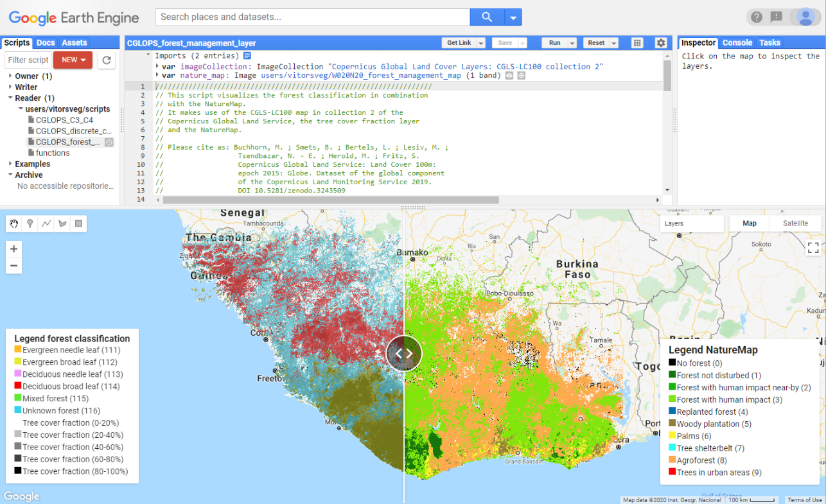Open the code editor settings gear
Screen dimensions: 826x504
coord(660,43)
